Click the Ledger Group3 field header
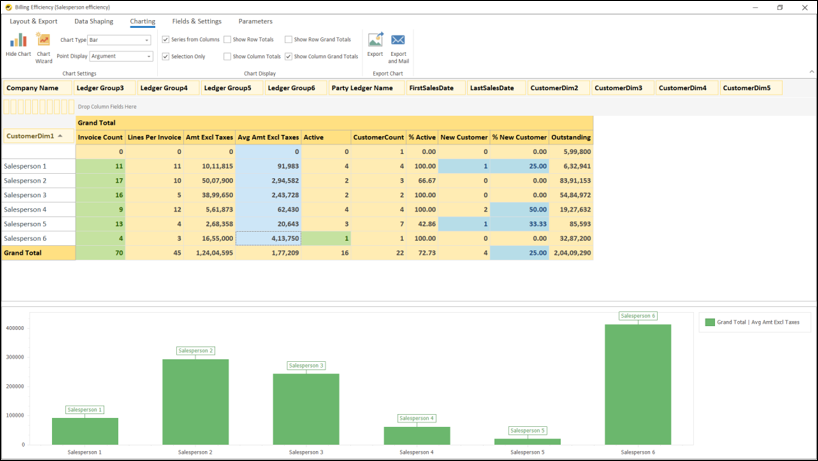The height and width of the screenshot is (461, 818). pyautogui.click(x=100, y=88)
